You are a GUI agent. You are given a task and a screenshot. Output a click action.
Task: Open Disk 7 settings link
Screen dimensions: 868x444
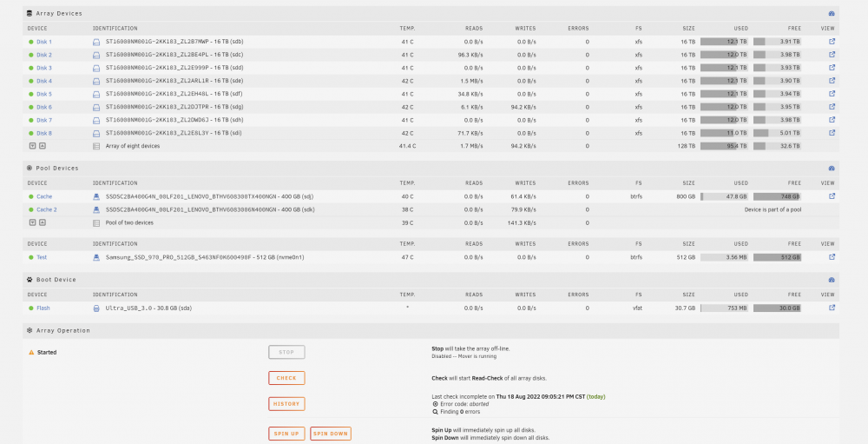click(44, 120)
